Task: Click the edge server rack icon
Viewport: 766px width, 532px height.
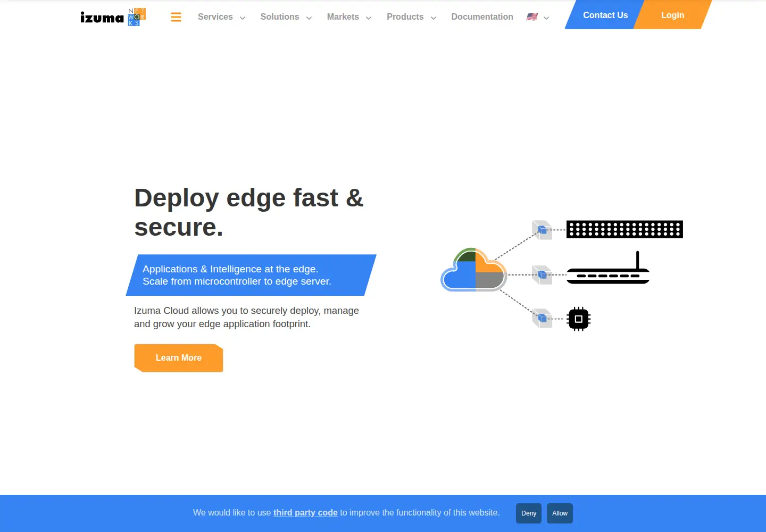Action: (x=625, y=229)
